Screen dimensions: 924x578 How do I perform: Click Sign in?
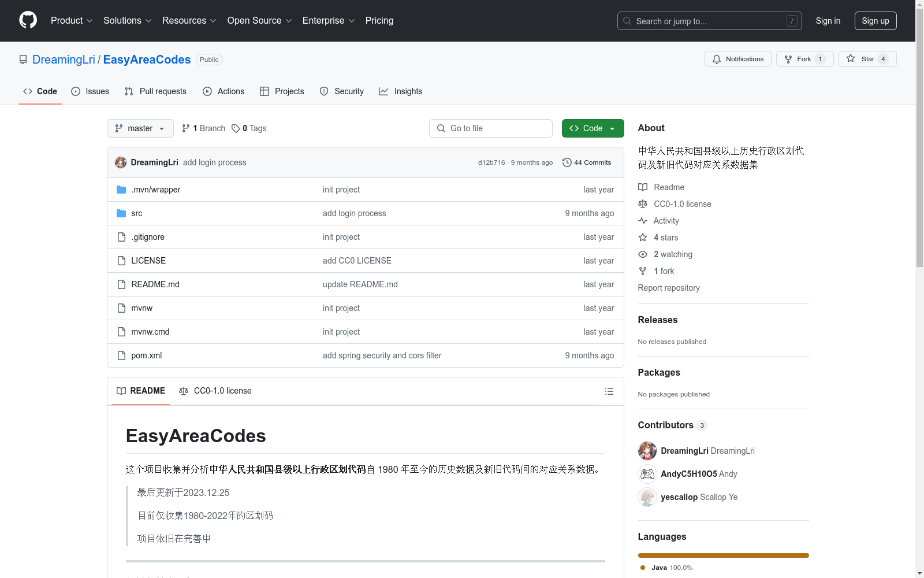tap(828, 21)
